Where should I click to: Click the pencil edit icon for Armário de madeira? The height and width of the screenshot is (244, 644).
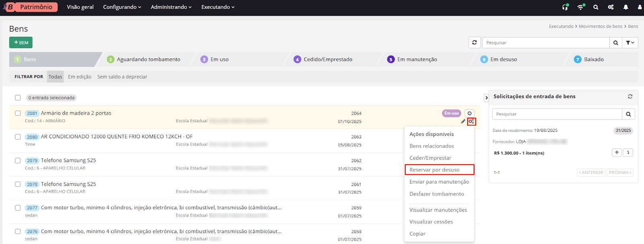coord(463,121)
